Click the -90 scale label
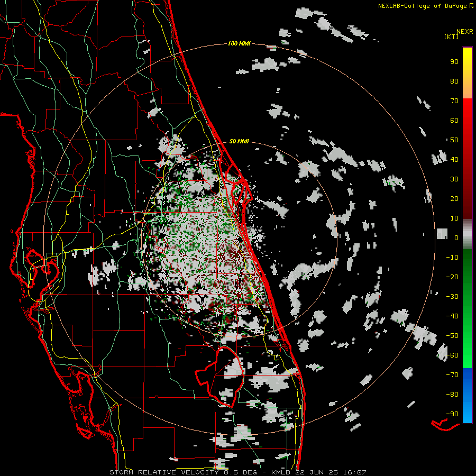Image resolution: width=476 pixels, height=476 pixels. 452,414
